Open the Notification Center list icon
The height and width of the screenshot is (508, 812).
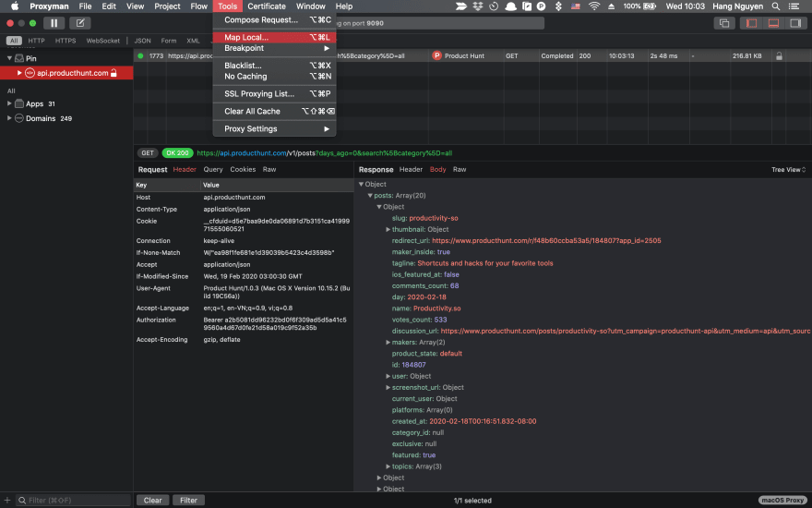(794, 6)
